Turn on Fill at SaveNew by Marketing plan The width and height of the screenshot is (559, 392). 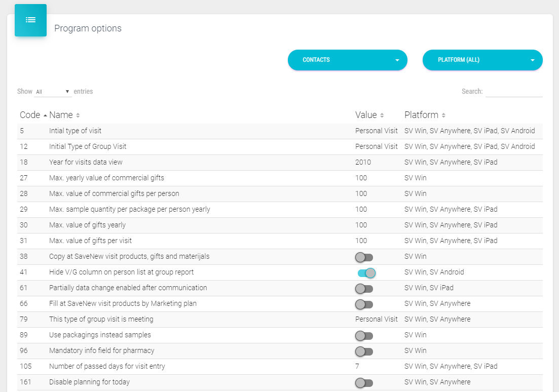(x=364, y=304)
